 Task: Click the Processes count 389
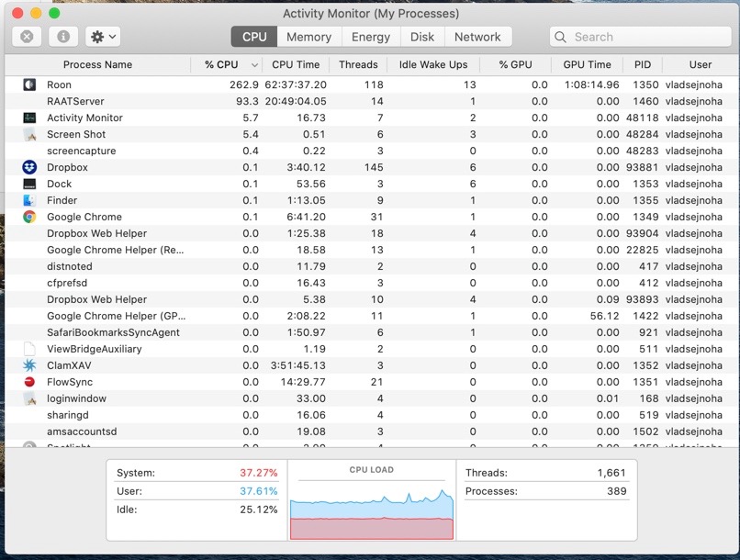617,491
